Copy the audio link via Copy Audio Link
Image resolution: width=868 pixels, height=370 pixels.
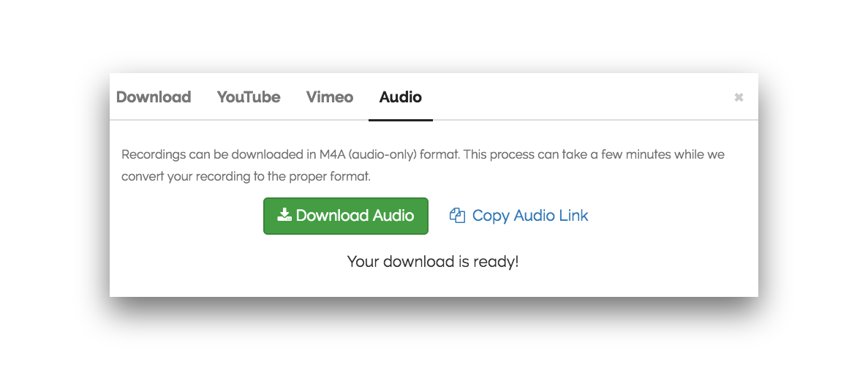coord(518,216)
